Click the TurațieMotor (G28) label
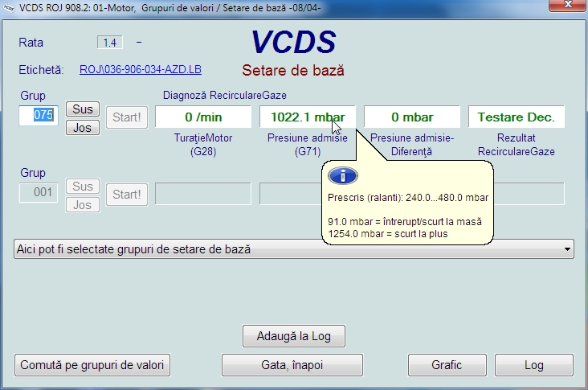This screenshot has height=390, width=588. [203, 145]
